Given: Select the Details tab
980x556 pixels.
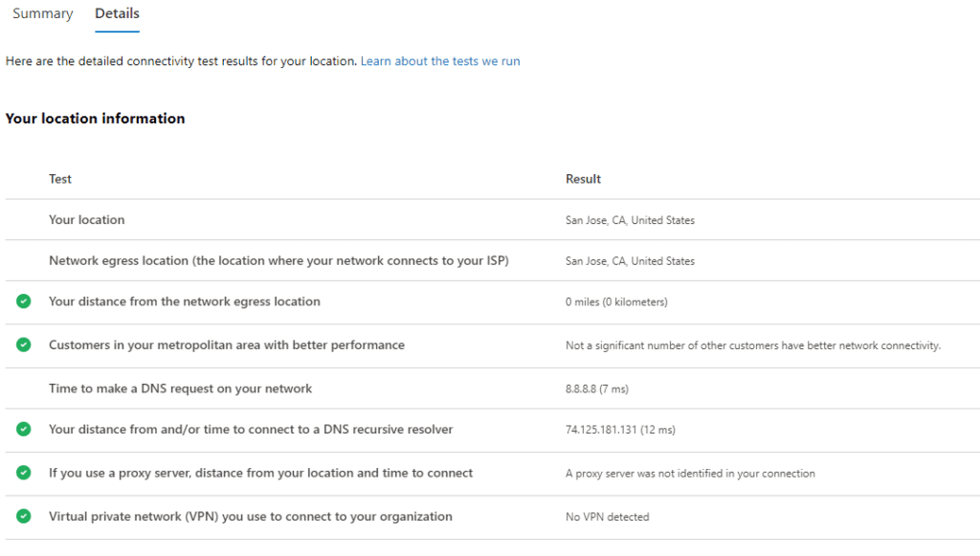Looking at the screenshot, I should 117,14.
